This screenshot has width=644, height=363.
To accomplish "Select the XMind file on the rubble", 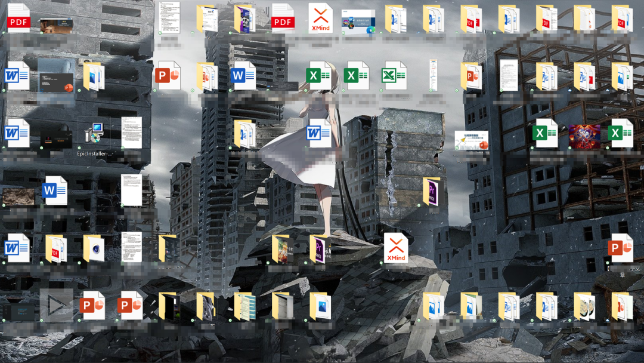I will pyautogui.click(x=396, y=248).
